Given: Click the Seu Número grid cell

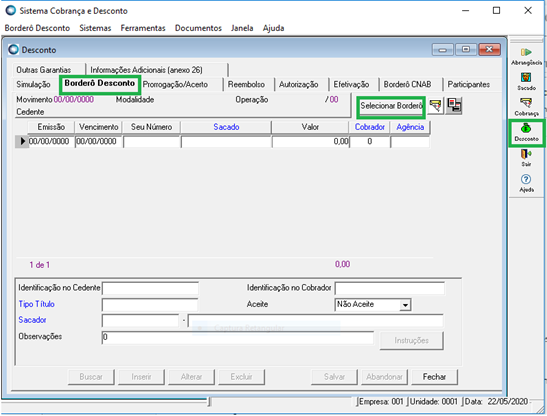Looking at the screenshot, I should click(151, 141).
